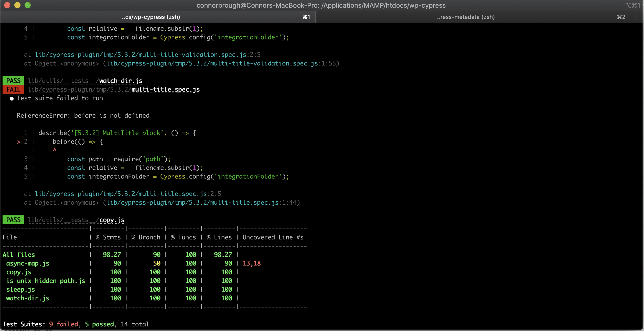Image resolution: width=644 pixels, height=331 pixels.
Task: Click the flagged 'before(() => {' code line
Action: 78,142
